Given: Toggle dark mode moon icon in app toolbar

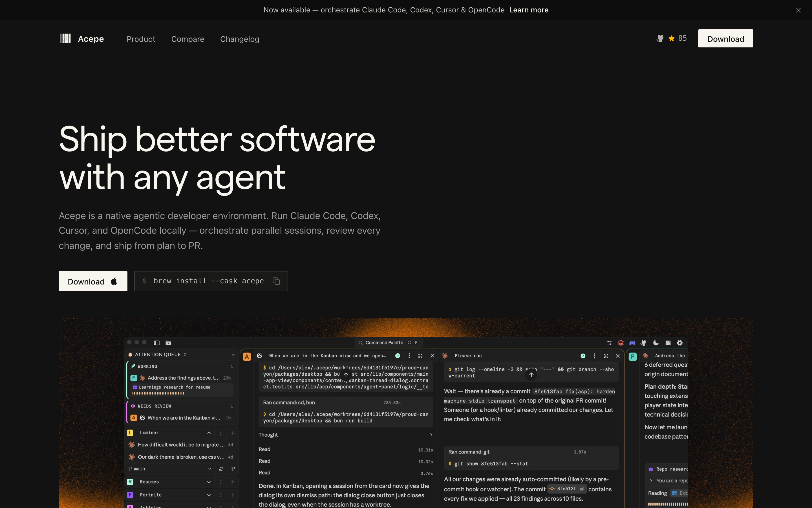Looking at the screenshot, I should pyautogui.click(x=656, y=343).
